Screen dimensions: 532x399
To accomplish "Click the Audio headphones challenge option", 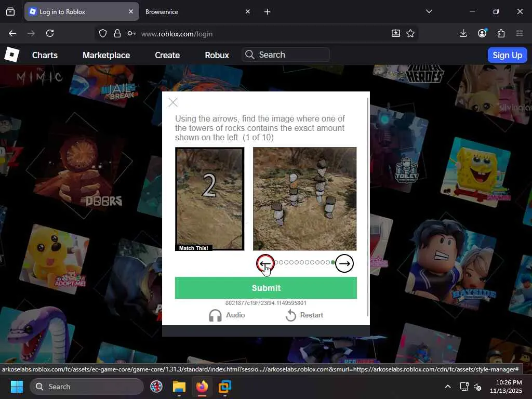I will point(227,315).
